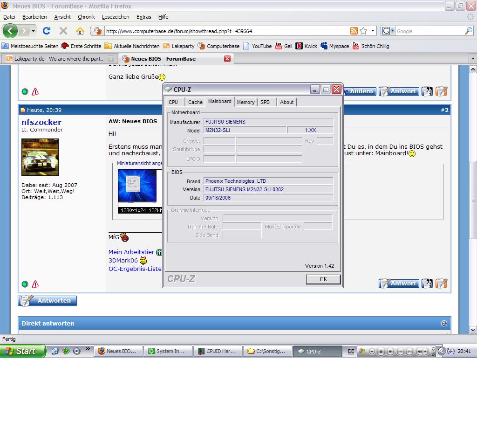Image resolution: width=504 pixels, height=436 pixels.
Task: Click the page scrollbar down arrow
Action: click(473, 330)
